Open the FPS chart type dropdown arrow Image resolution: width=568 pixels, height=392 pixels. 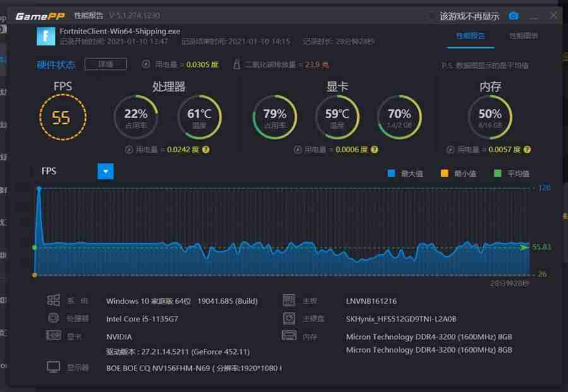point(105,171)
